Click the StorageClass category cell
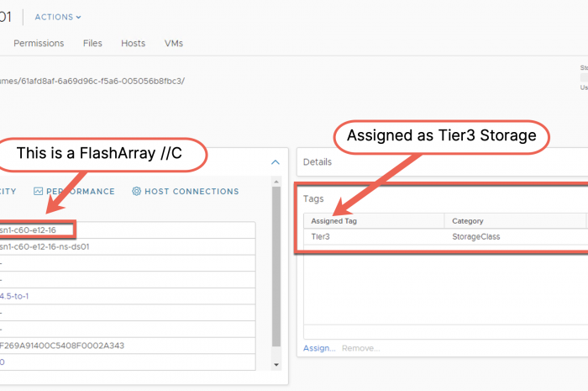Image resolution: width=588 pixels, height=391 pixels. (475, 237)
